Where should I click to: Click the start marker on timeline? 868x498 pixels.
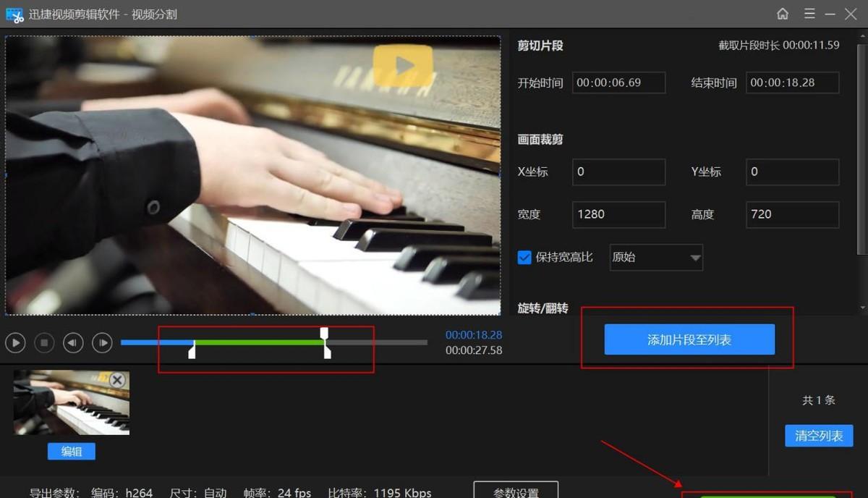point(192,351)
